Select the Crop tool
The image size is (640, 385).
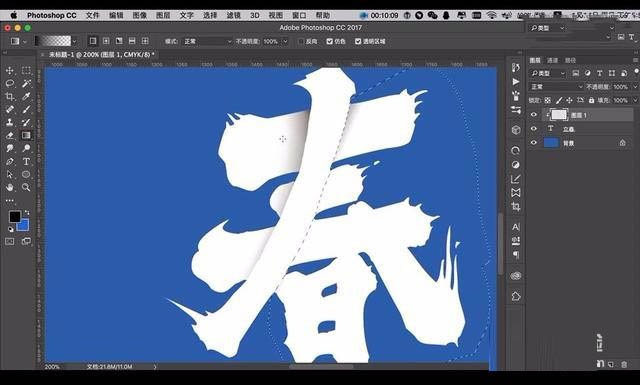pos(10,96)
